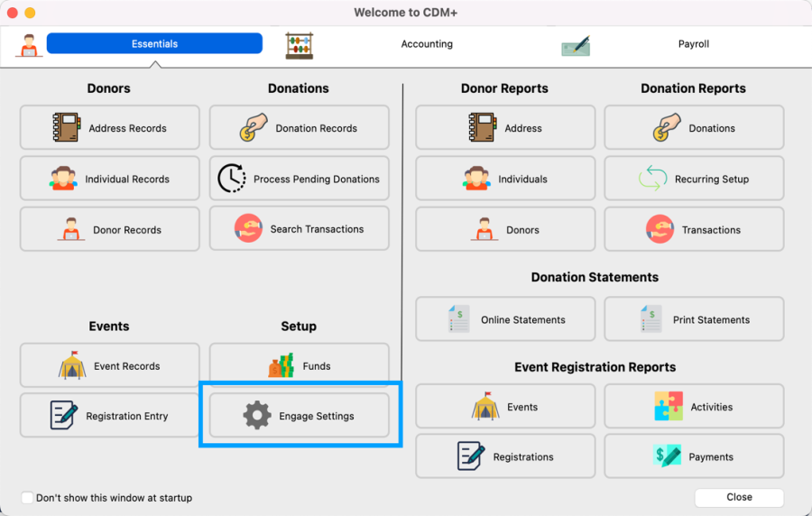This screenshot has height=516, width=812.
Task: Open Recurring Setup report
Action: click(x=694, y=179)
